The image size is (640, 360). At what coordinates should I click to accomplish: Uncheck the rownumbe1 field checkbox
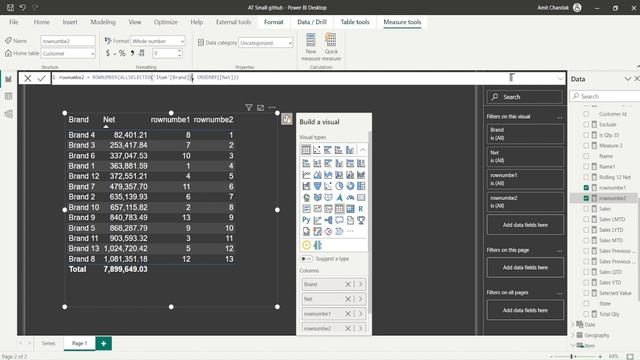586,188
